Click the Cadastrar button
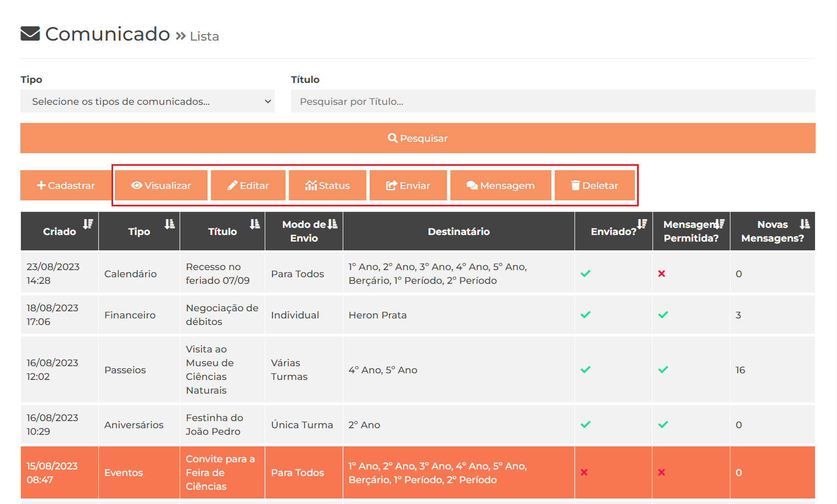837x504 pixels. (65, 186)
